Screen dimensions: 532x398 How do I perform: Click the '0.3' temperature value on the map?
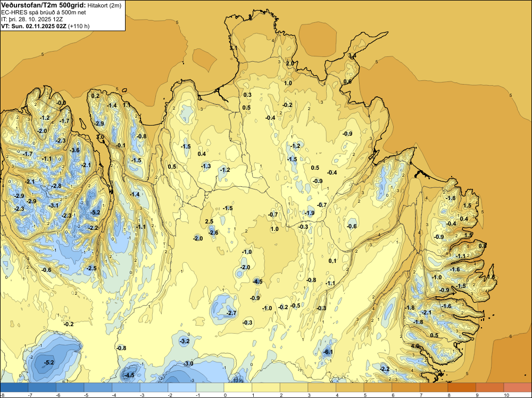point(247,95)
